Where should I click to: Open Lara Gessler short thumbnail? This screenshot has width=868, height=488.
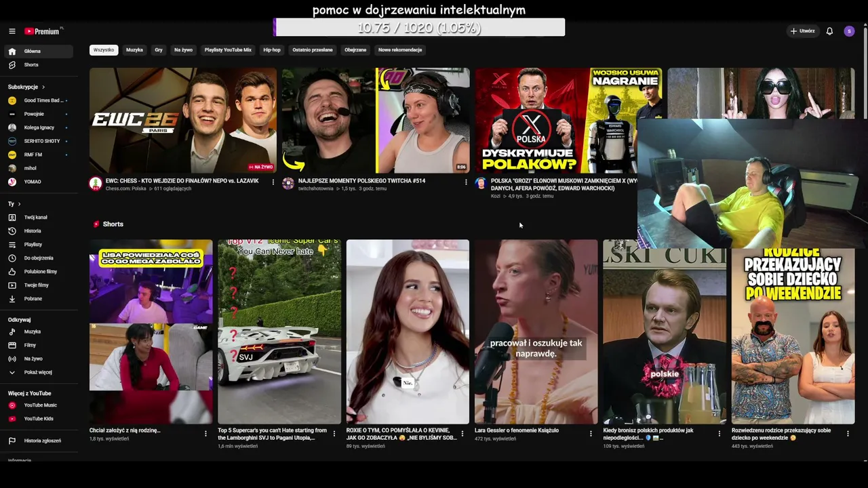click(536, 332)
